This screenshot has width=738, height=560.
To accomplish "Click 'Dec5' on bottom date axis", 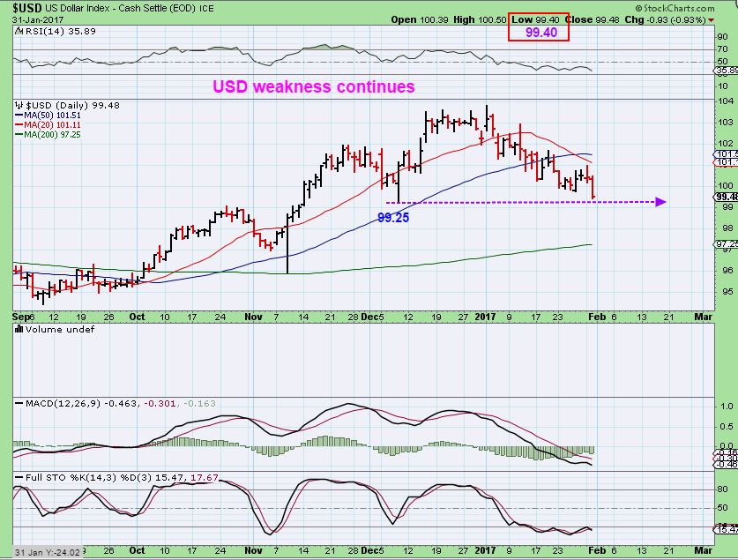I will point(372,550).
